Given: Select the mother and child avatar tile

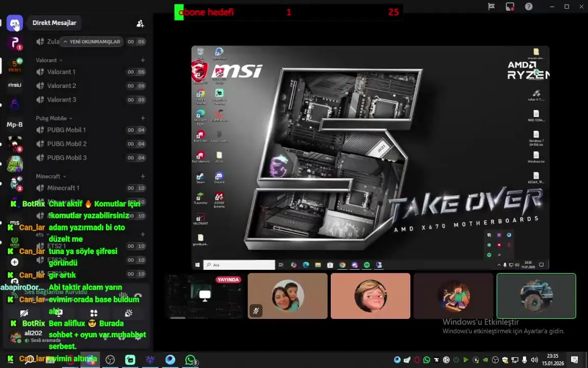Looking at the screenshot, I should 288,296.
